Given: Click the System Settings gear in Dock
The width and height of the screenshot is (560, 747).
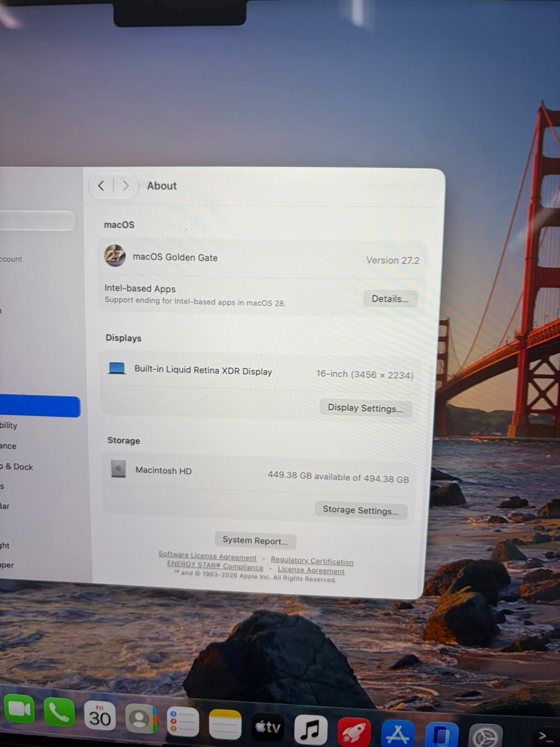Looking at the screenshot, I should [485, 736].
